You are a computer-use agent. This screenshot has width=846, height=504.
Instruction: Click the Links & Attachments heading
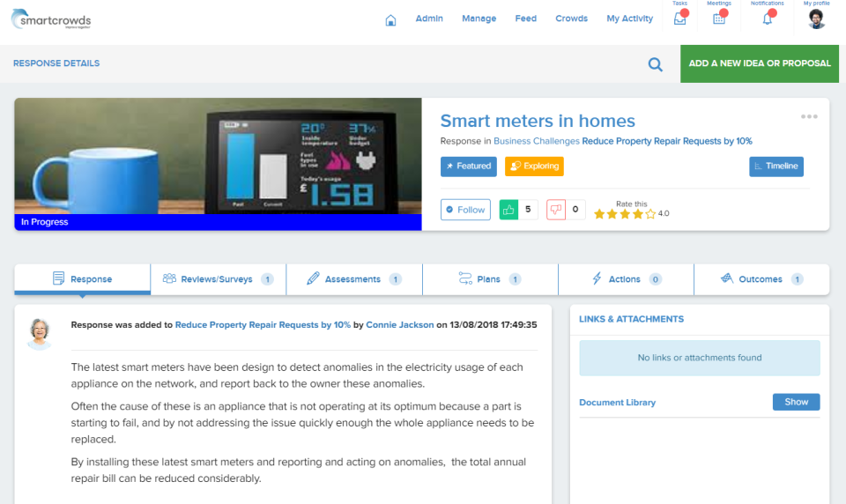tap(631, 319)
